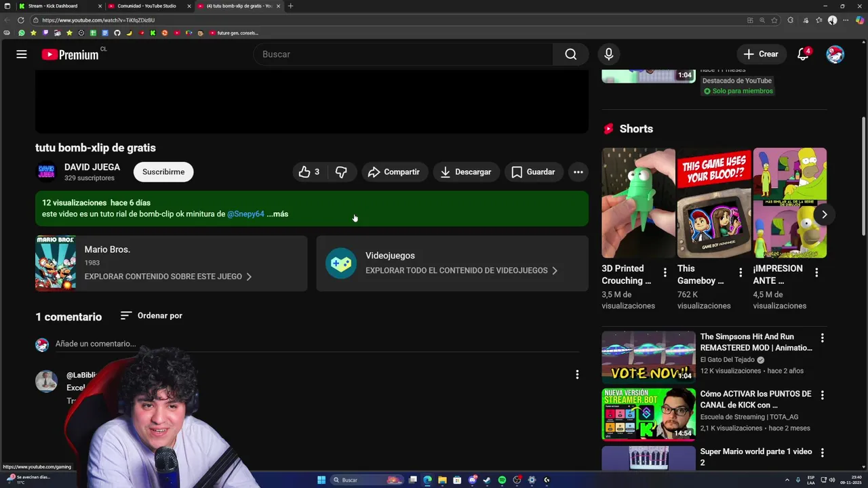Open a new browser tab

point(290,6)
